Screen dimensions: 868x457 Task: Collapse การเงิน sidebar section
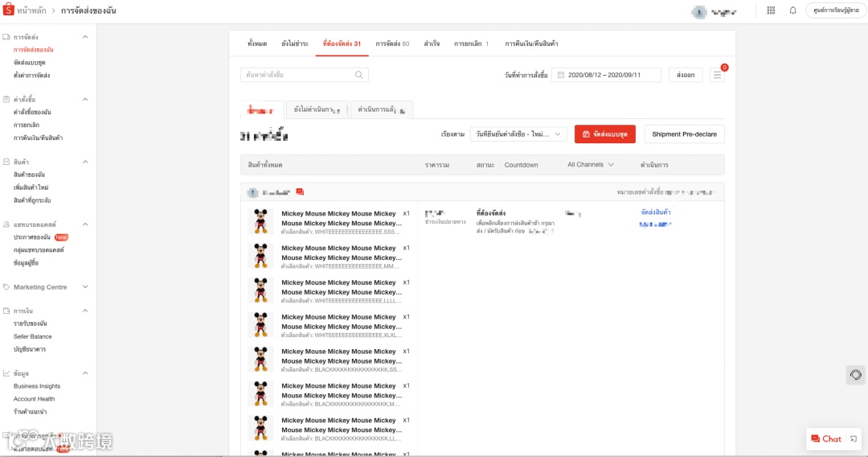[x=85, y=311]
